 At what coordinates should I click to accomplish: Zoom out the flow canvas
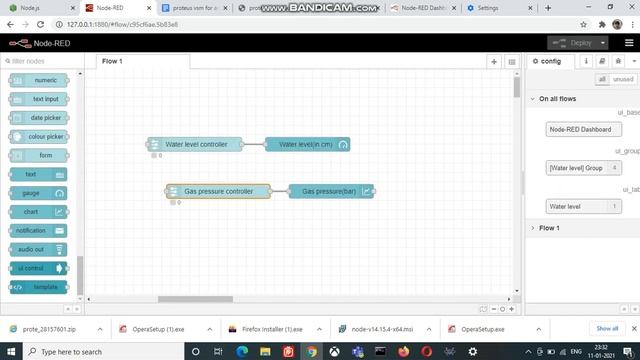pyautogui.click(x=494, y=309)
